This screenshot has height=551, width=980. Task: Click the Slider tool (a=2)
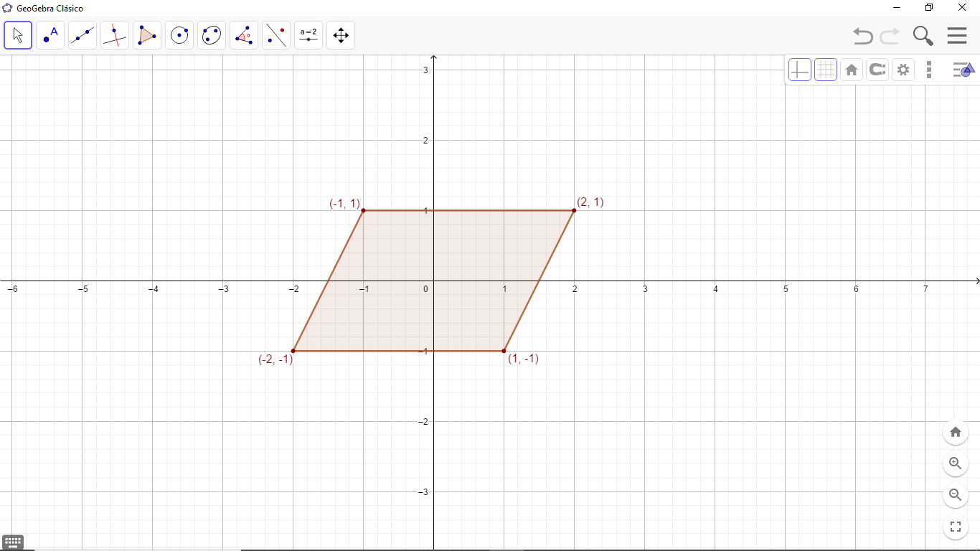point(308,35)
